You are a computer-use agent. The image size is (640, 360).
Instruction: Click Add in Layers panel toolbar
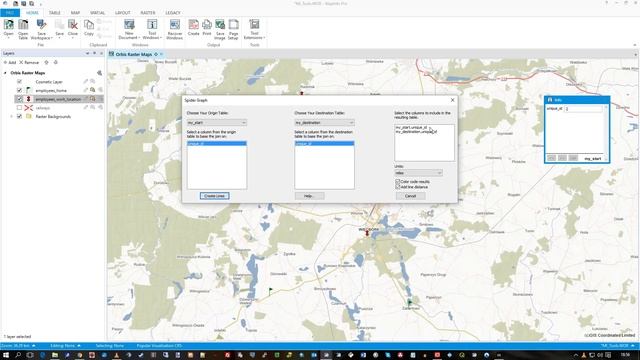click(10, 62)
